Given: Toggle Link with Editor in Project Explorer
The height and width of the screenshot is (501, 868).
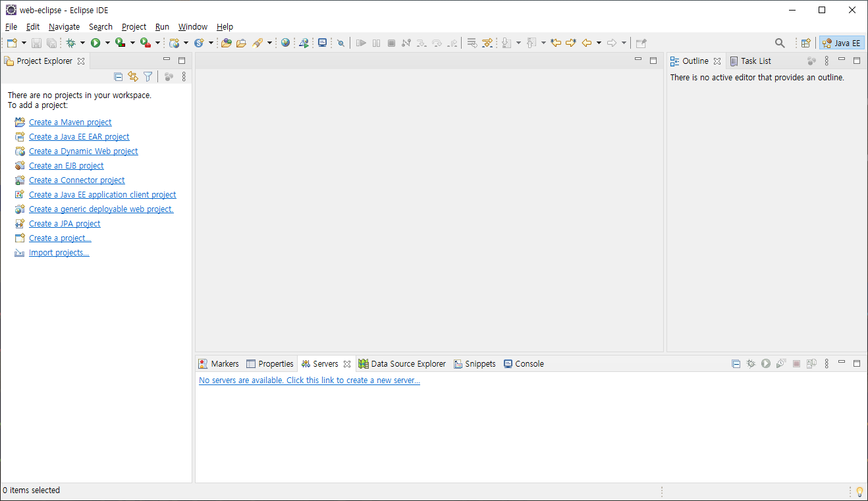Looking at the screenshot, I should pyautogui.click(x=133, y=76).
